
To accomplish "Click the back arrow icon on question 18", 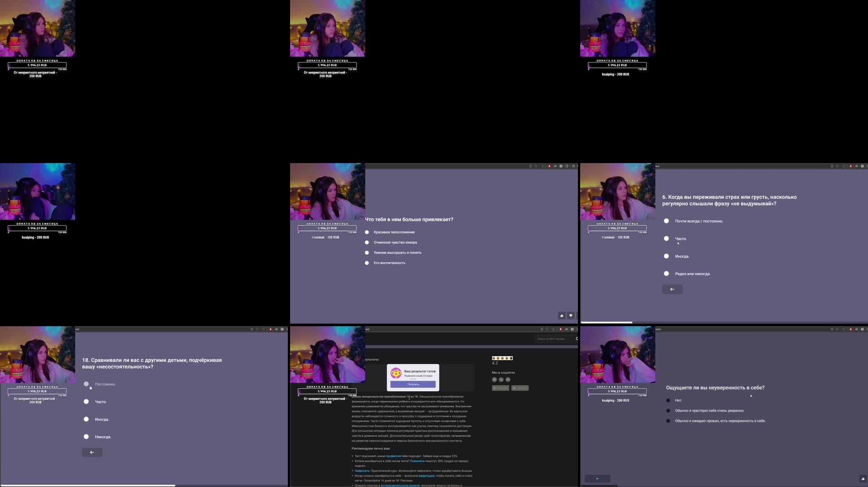I will coord(92,452).
